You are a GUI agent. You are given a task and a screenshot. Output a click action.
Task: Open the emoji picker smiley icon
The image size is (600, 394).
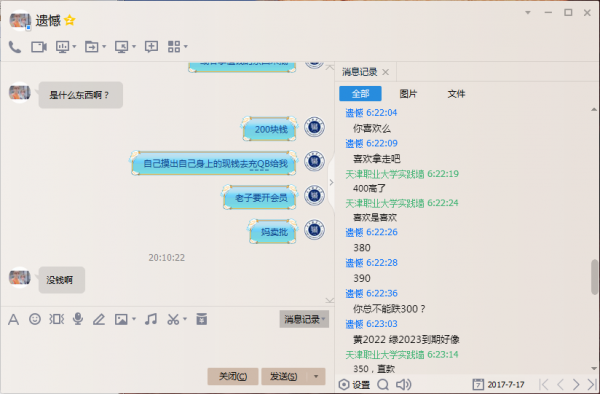[35, 319]
